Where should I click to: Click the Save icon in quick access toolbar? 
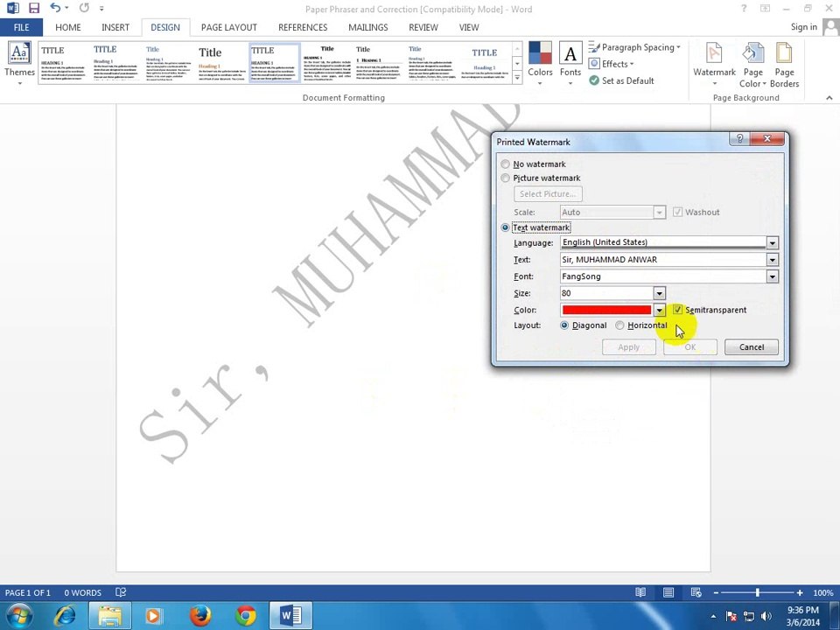[34, 8]
